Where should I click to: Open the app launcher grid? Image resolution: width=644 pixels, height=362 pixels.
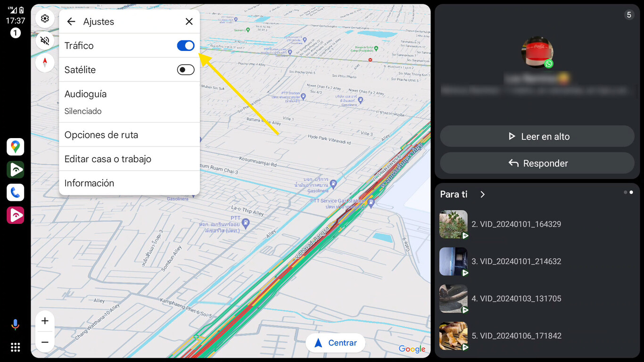16,347
